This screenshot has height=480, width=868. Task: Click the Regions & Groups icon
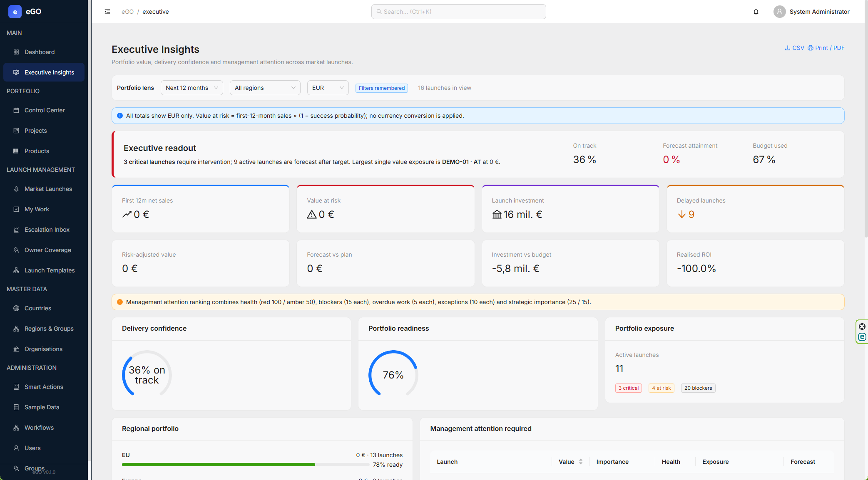click(x=16, y=329)
